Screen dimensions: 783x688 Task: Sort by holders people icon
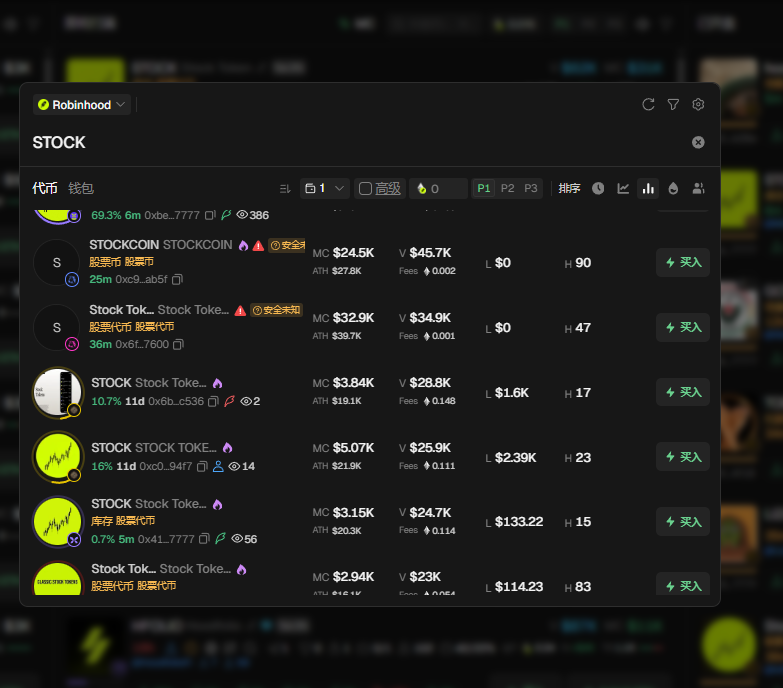click(698, 188)
